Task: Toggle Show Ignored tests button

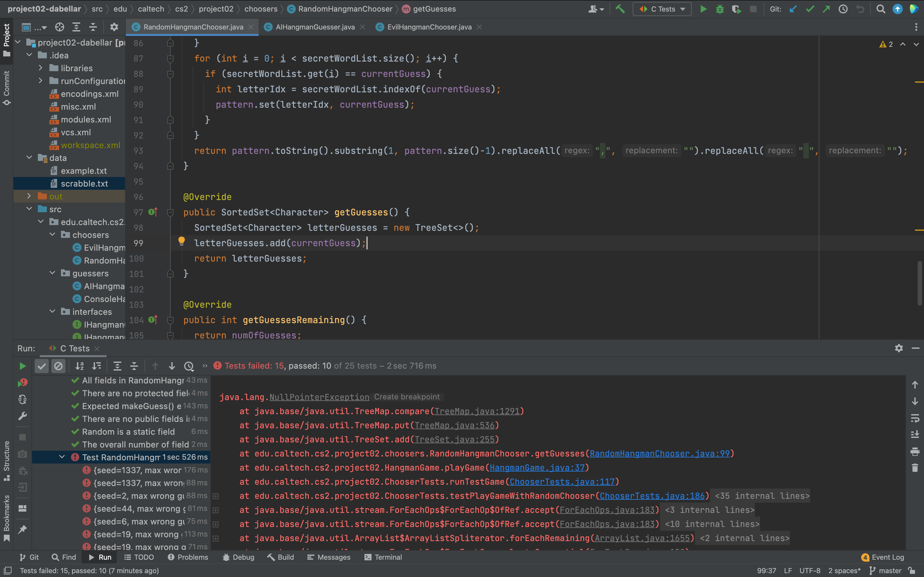Action: [58, 366]
